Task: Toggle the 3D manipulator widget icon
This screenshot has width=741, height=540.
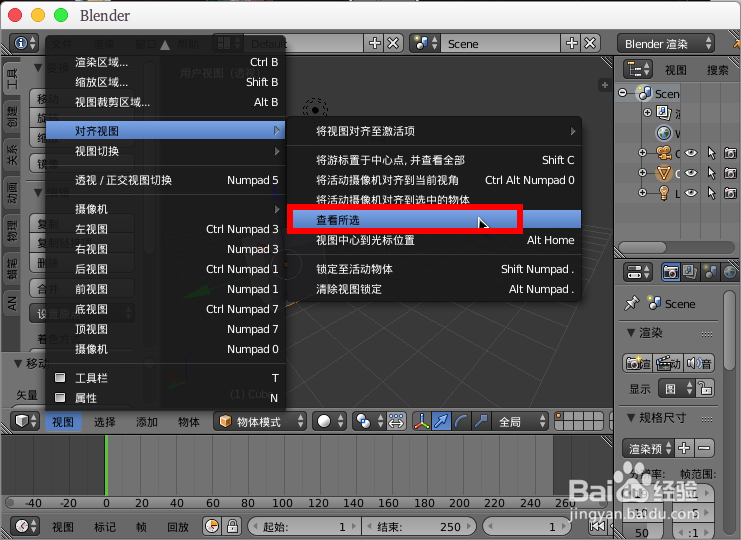Action: pyautogui.click(x=422, y=421)
